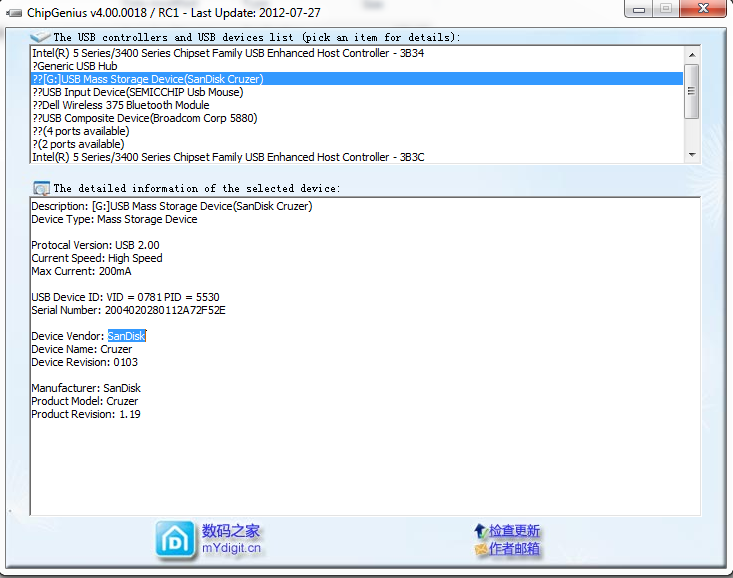Image resolution: width=733 pixels, height=578 pixels.
Task: Select the SanDisk Cruzer Mass Storage row
Action: 356,79
